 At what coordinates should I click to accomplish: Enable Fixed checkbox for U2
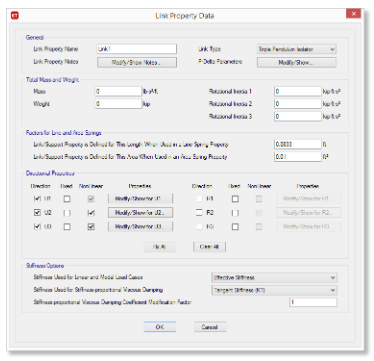coord(67,213)
